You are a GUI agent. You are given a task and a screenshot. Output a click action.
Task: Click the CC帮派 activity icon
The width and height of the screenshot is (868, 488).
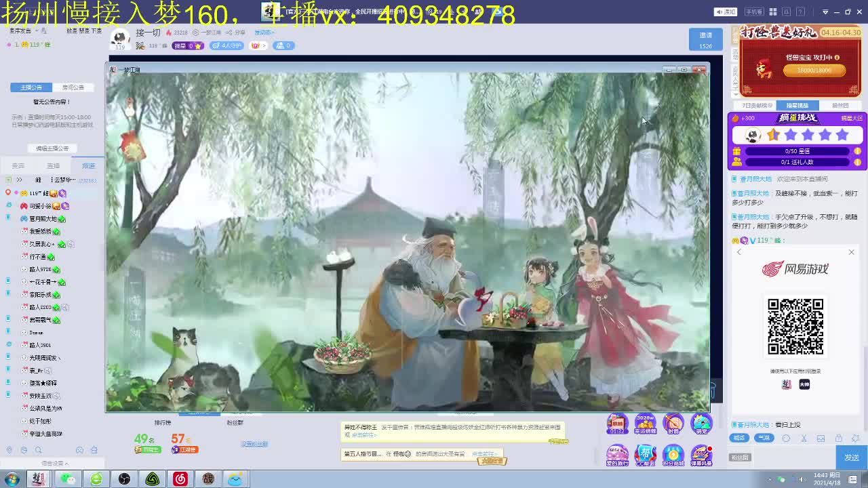(x=645, y=455)
